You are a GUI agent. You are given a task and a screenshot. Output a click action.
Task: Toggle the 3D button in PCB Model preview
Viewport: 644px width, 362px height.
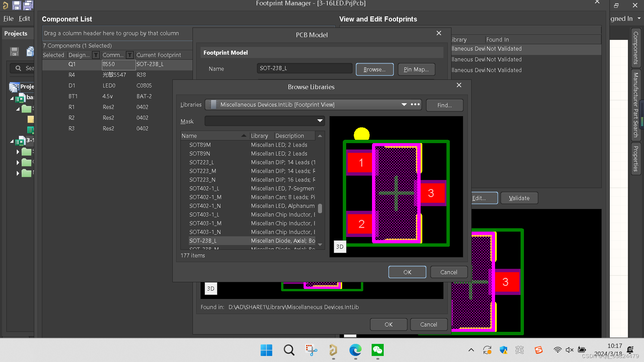[211, 289]
